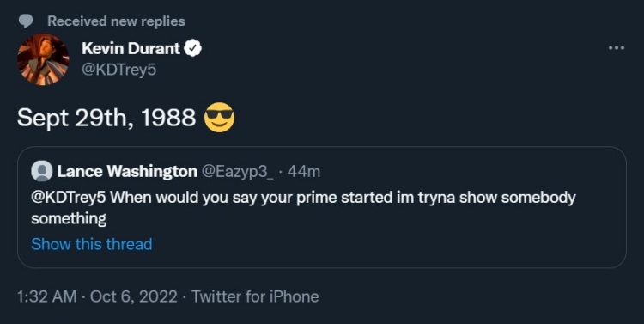
Task: Click the verified badge next to Kevin Durant
Action: coord(192,48)
